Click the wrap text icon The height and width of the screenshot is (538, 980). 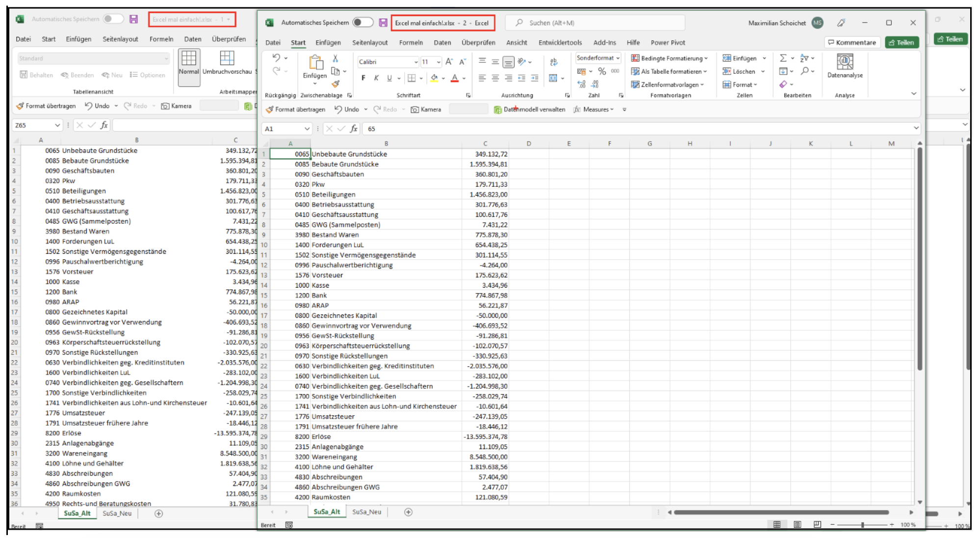pos(554,62)
